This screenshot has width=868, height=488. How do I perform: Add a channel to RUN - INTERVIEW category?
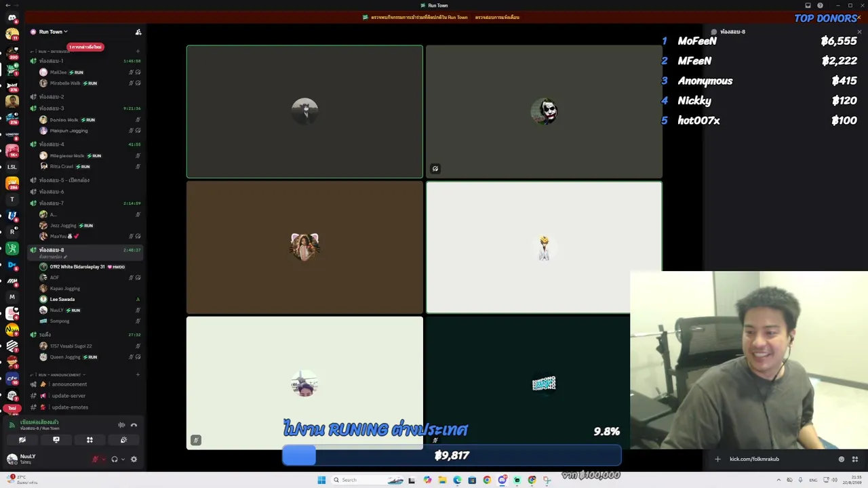click(138, 52)
